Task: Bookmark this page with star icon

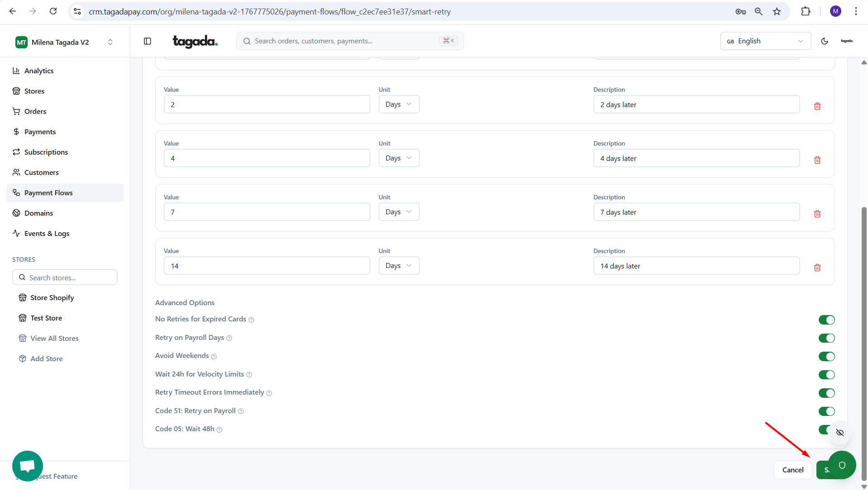Action: pyautogui.click(x=777, y=12)
